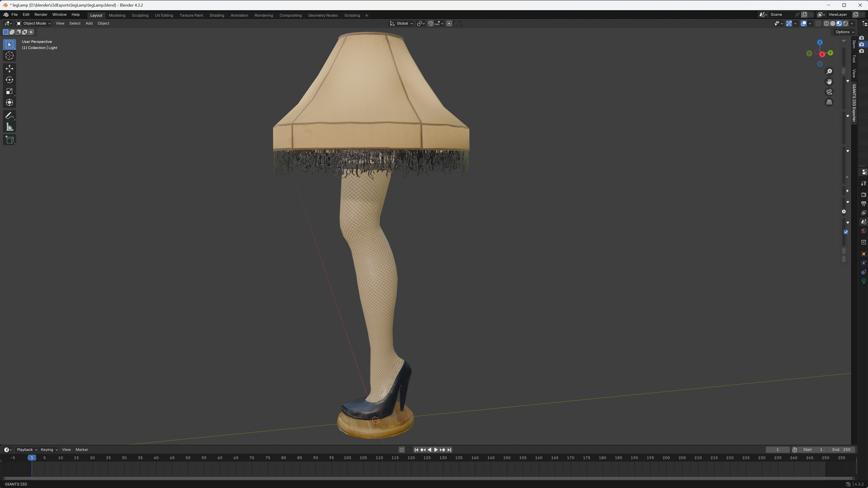This screenshot has height=488, width=868.
Task: Open the Render menu
Action: coord(41,14)
